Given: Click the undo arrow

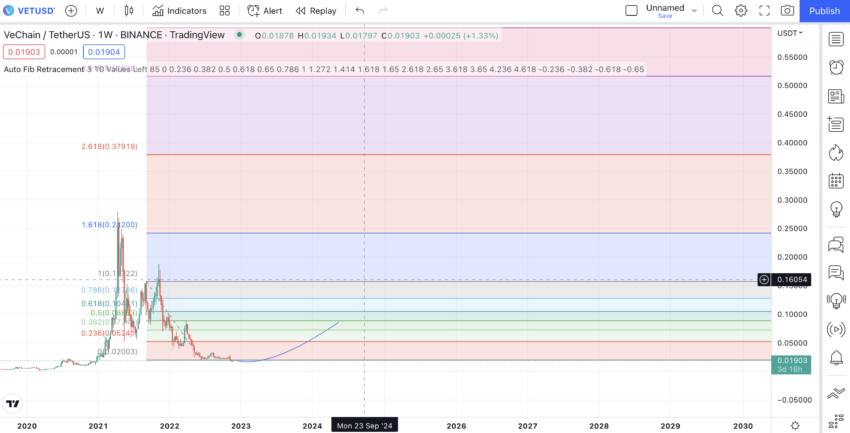Looking at the screenshot, I should [x=360, y=11].
